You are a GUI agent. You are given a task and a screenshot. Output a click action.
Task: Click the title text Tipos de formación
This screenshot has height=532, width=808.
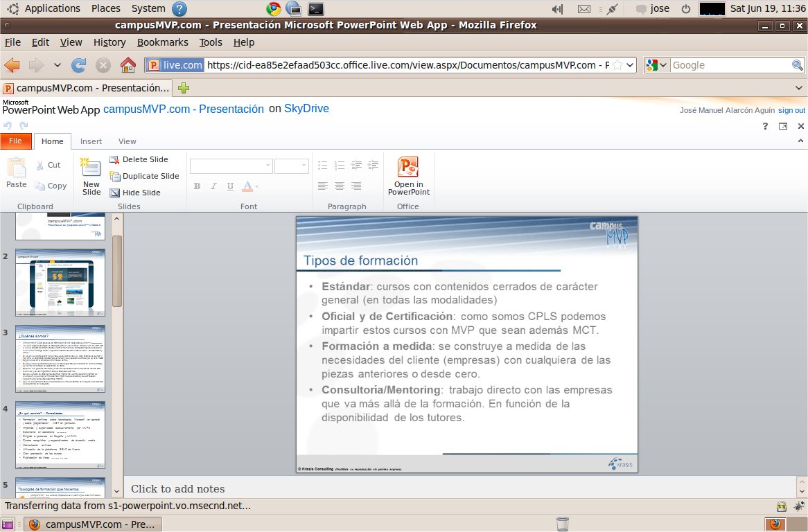coord(361,260)
